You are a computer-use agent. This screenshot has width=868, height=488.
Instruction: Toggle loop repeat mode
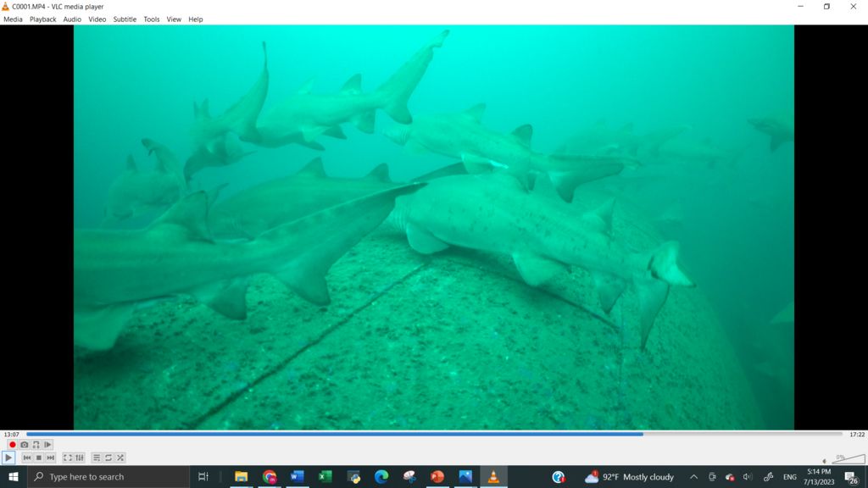[x=108, y=457]
